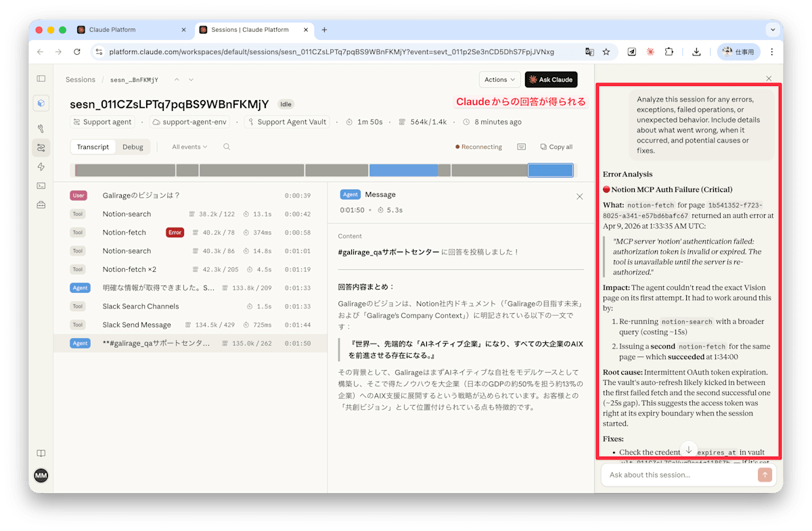Select the User row Galirageのビジョンは？

click(x=190, y=195)
